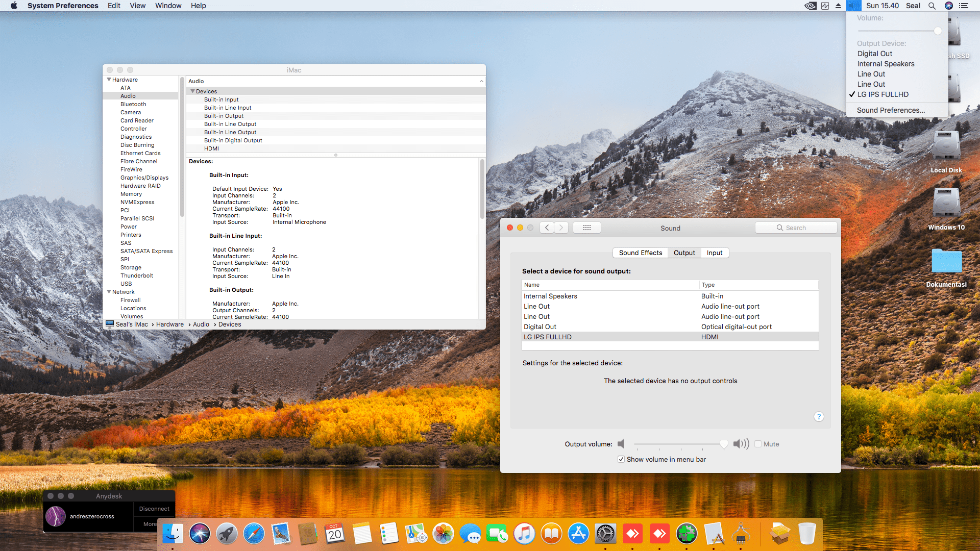Screen dimensions: 980x551
Task: Open Siri from the dock
Action: pos(200,534)
